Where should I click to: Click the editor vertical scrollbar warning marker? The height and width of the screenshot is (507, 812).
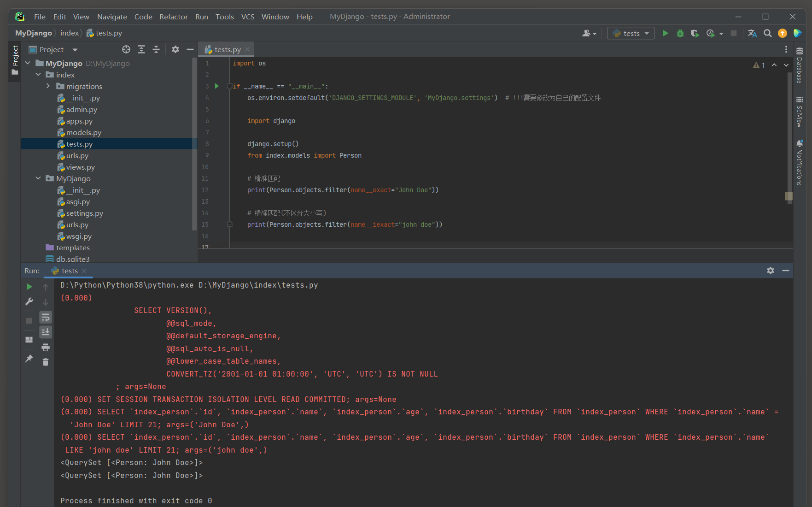789,196
